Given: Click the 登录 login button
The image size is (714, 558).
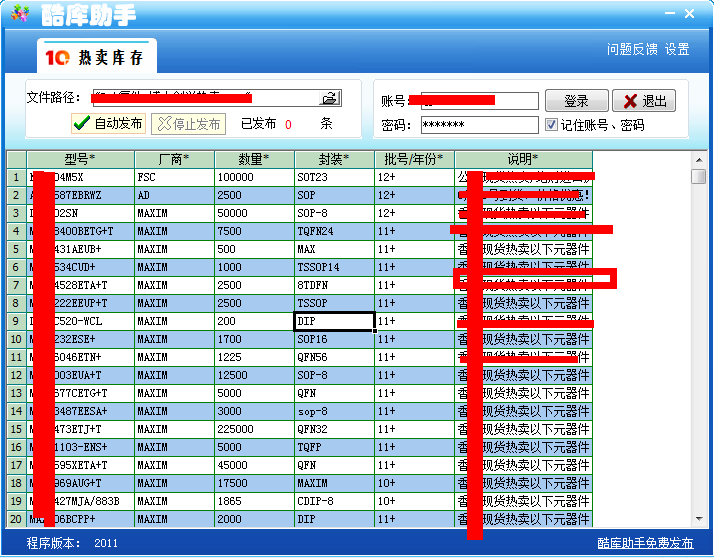Looking at the screenshot, I should click(576, 101).
